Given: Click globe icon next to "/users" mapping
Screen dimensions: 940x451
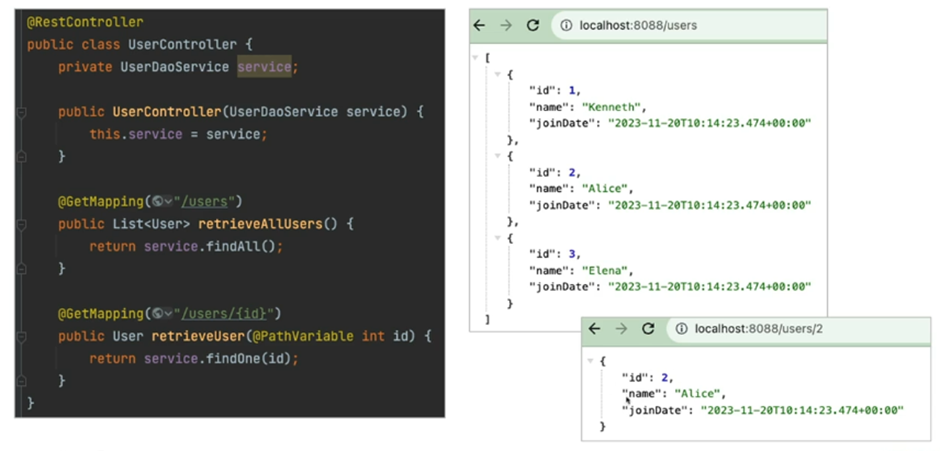Looking at the screenshot, I should [158, 201].
